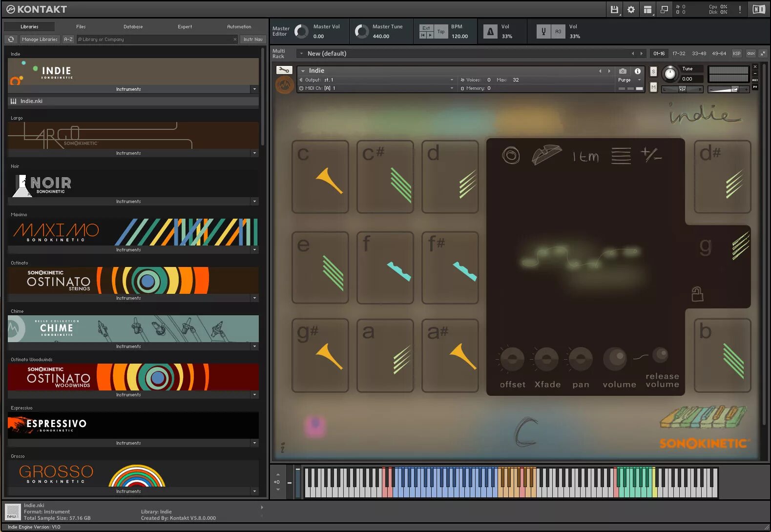Select the f key phrase pad
Image resolution: width=771 pixels, height=532 pixels.
tap(385, 267)
